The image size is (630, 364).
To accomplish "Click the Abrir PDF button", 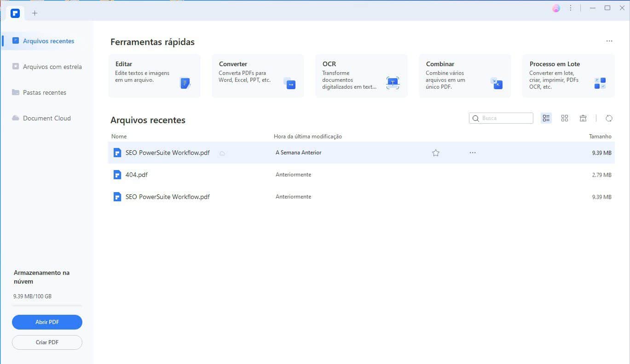I will 47,322.
